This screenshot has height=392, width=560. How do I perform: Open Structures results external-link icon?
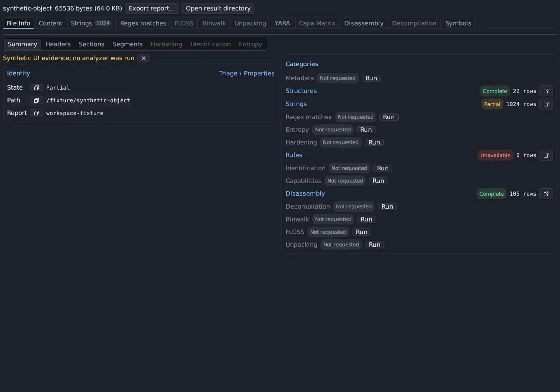click(x=546, y=91)
